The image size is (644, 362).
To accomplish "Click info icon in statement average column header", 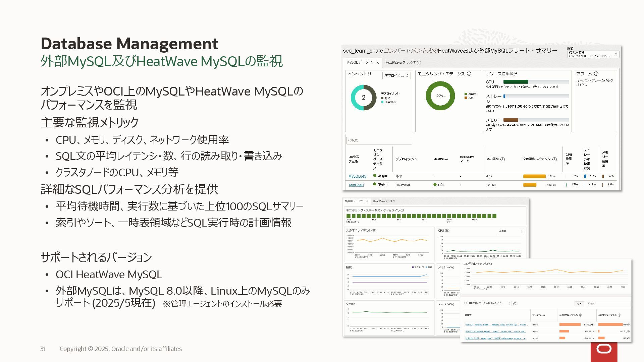I will click(502, 159).
